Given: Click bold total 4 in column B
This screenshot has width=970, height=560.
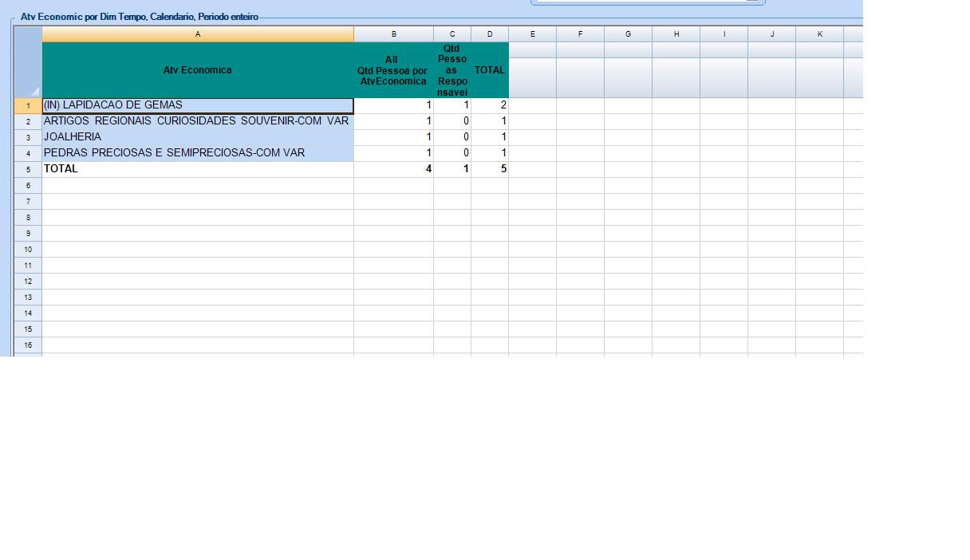Looking at the screenshot, I should click(x=394, y=169).
